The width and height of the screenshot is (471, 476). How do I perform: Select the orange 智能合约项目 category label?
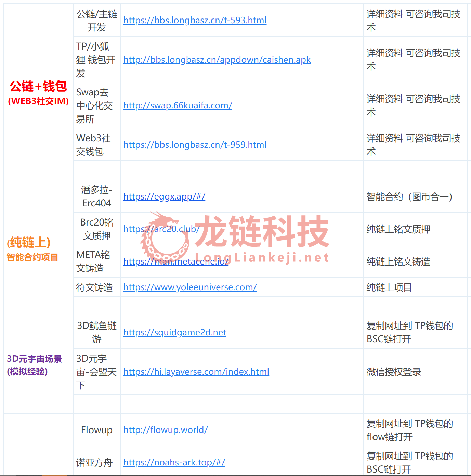point(32,257)
